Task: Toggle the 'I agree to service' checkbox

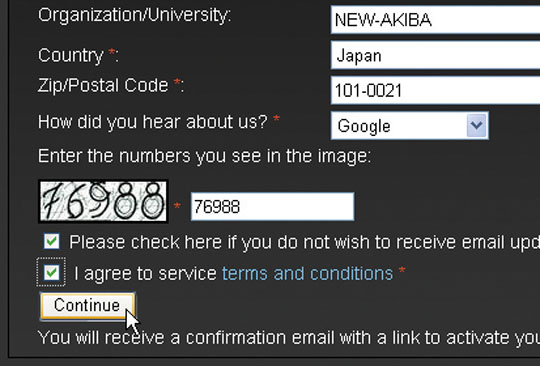Action: (51, 272)
